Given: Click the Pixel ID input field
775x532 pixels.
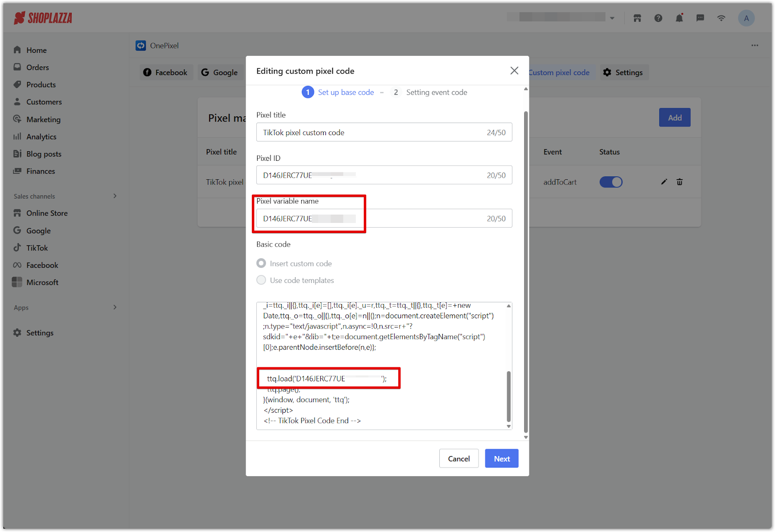Looking at the screenshot, I should tap(384, 175).
